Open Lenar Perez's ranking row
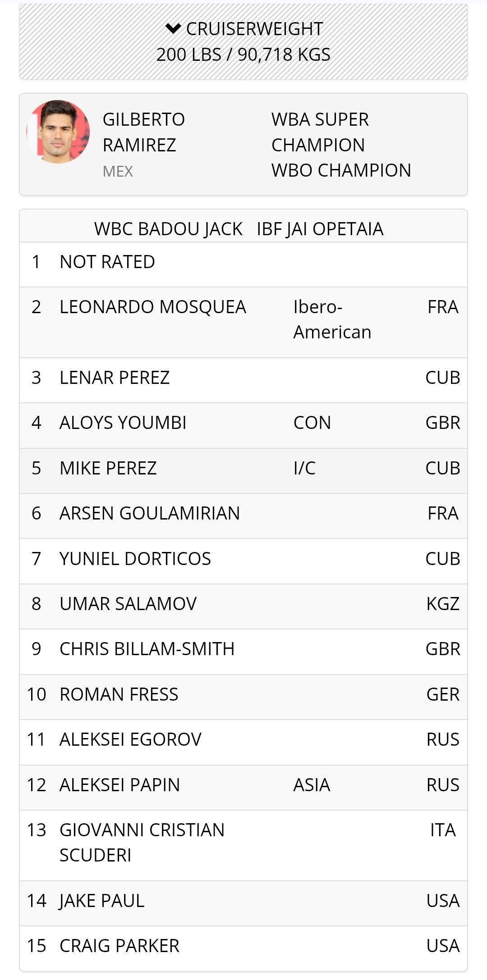The image size is (487, 980). (x=243, y=380)
